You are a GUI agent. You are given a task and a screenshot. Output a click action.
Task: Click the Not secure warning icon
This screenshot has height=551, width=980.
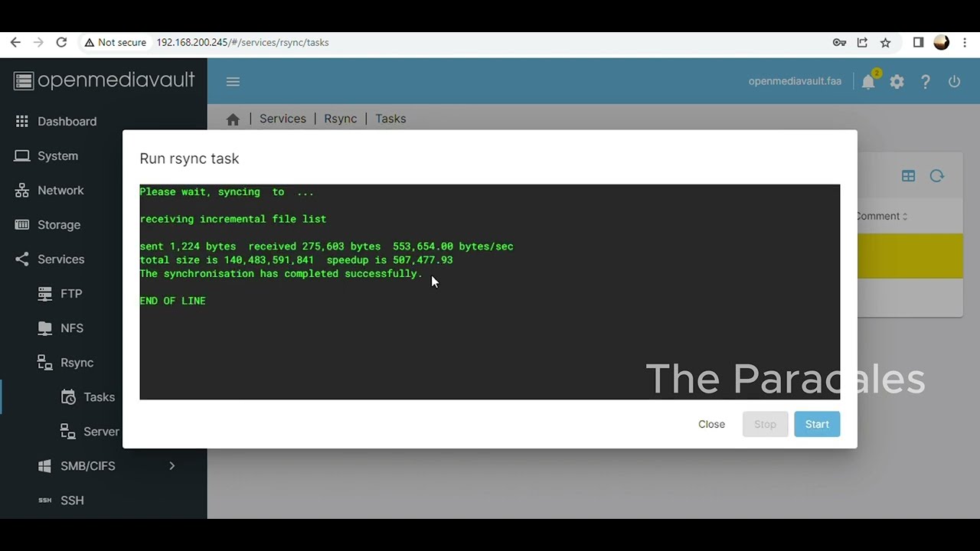90,43
